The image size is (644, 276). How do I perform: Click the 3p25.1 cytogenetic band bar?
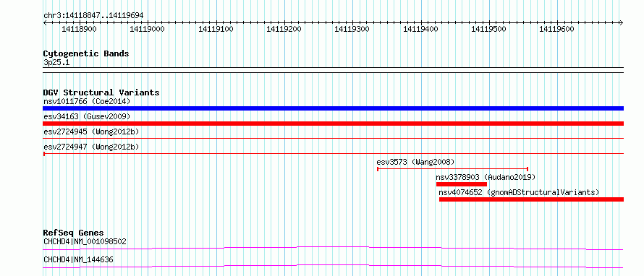[x=333, y=70]
